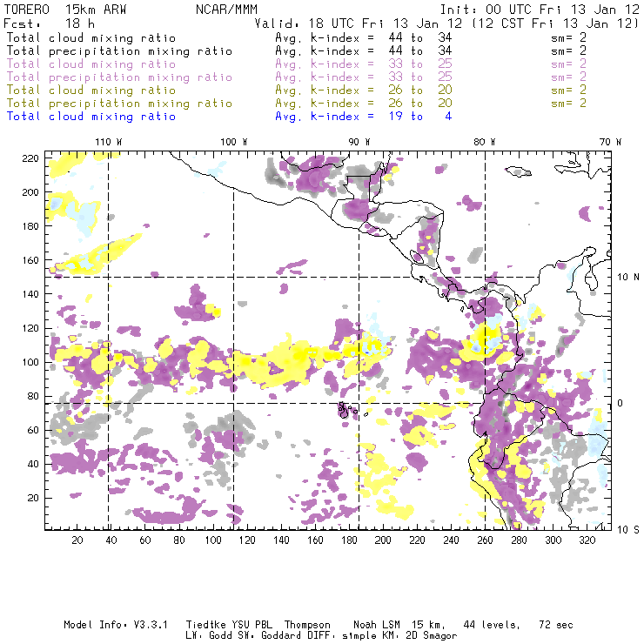Click the x-axis tick label '260'
The width and height of the screenshot is (644, 644).
click(485, 540)
